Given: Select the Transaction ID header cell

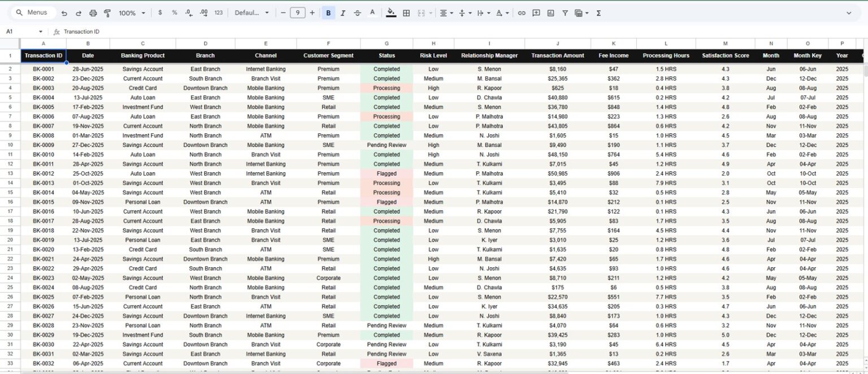Looking at the screenshot, I should click(x=44, y=55).
